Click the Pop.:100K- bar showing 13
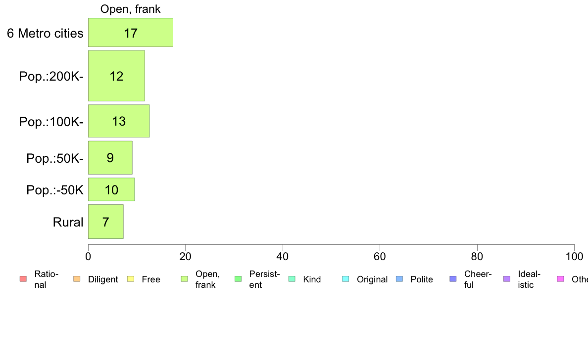This screenshot has height=364, width=588. [119, 121]
